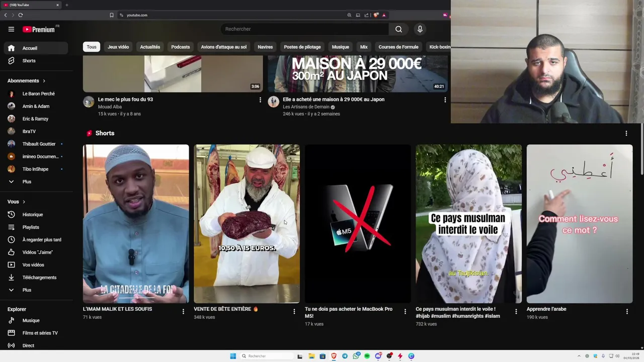The image size is (644, 362).
Task: Open options for VENTE DE BÊTE ENTIÈRE short
Action: (x=294, y=312)
